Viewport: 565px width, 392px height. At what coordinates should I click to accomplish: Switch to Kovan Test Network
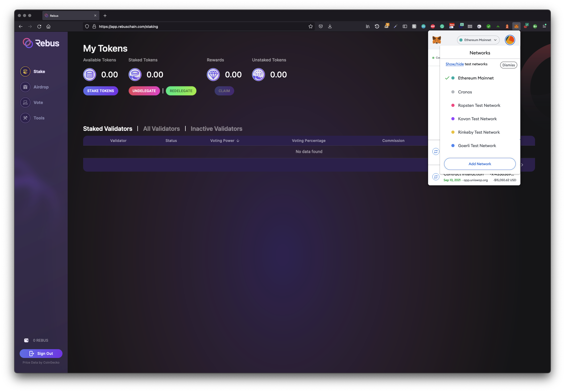point(480,119)
